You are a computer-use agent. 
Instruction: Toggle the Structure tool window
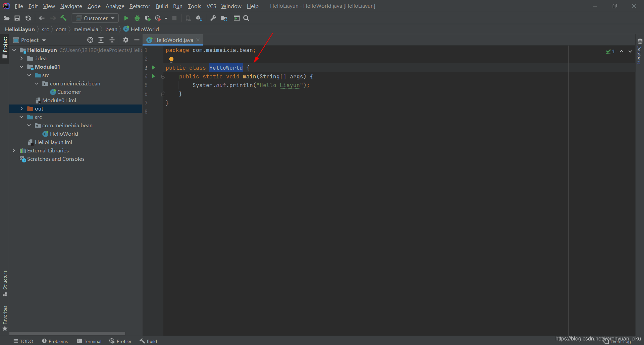(x=5, y=283)
